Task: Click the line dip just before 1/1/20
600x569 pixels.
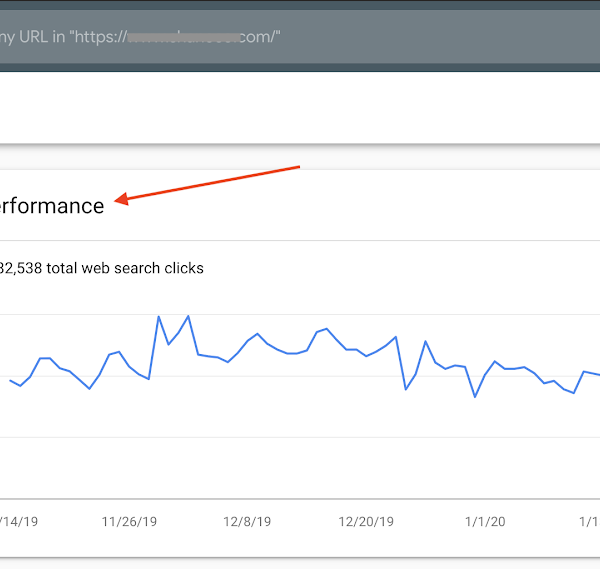Action: tap(475, 397)
